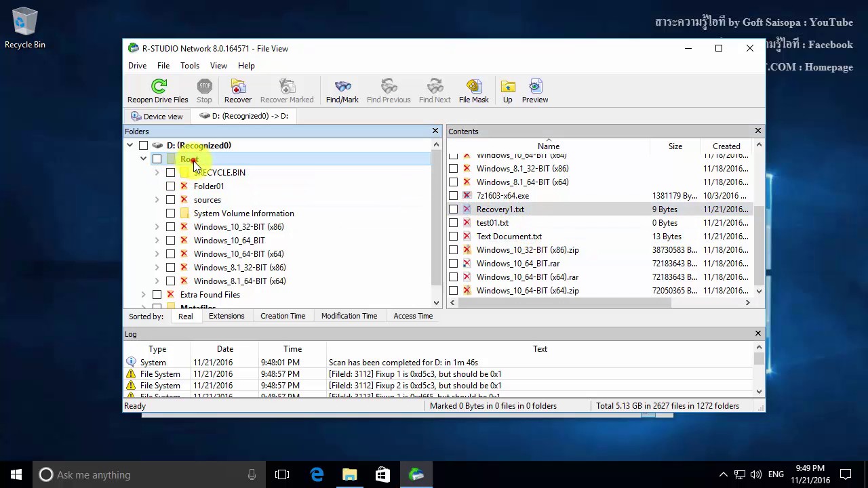
Task: Sort by Modification Time
Action: pyautogui.click(x=349, y=316)
